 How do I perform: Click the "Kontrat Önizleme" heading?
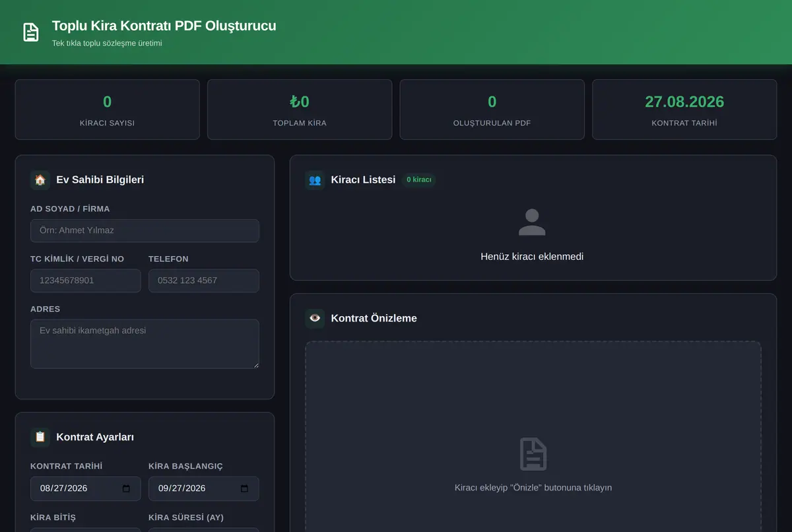[374, 318]
